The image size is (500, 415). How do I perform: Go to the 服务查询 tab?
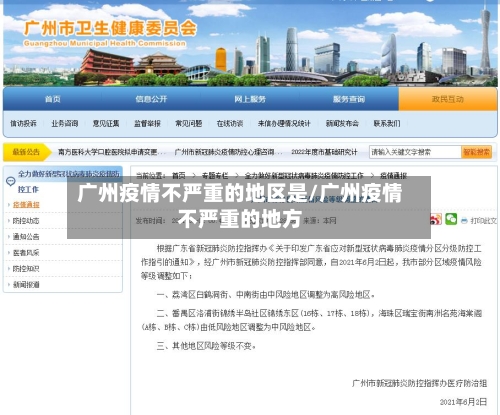pos(349,99)
